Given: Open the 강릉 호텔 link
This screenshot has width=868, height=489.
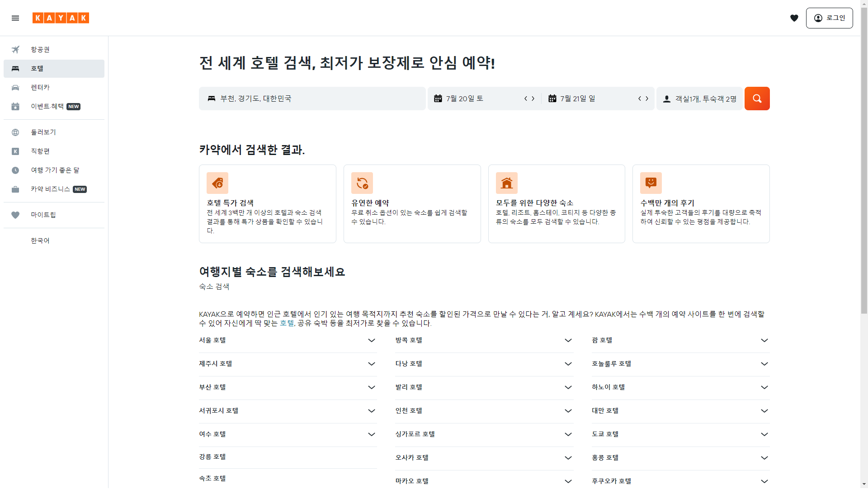Looking at the screenshot, I should point(212,457).
